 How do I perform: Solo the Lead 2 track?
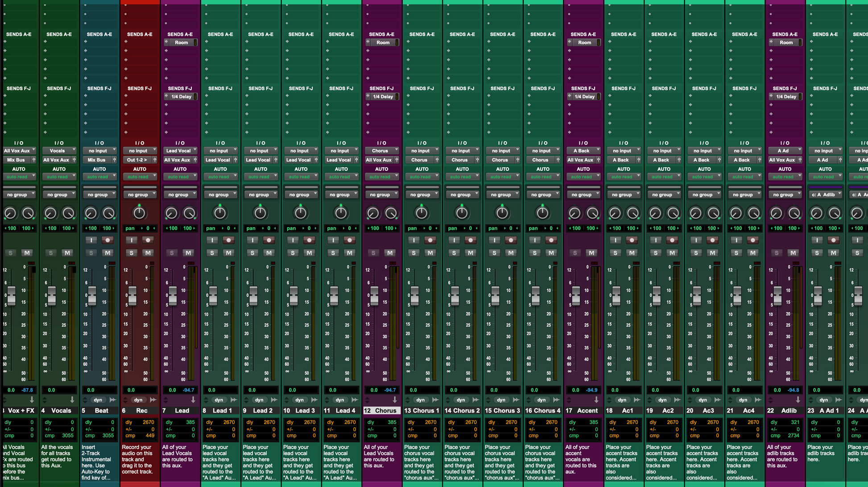coord(252,253)
